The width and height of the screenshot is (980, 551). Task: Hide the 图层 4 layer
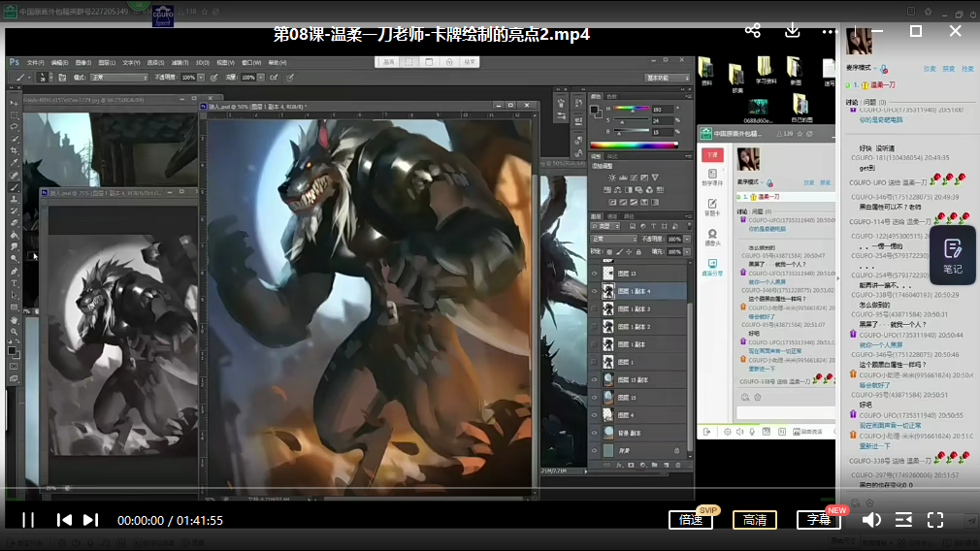(595, 415)
